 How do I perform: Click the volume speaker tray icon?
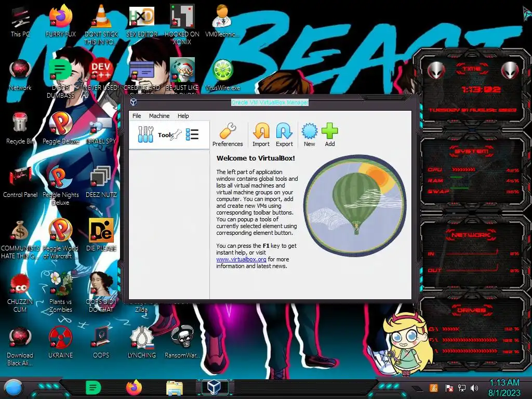click(x=474, y=388)
